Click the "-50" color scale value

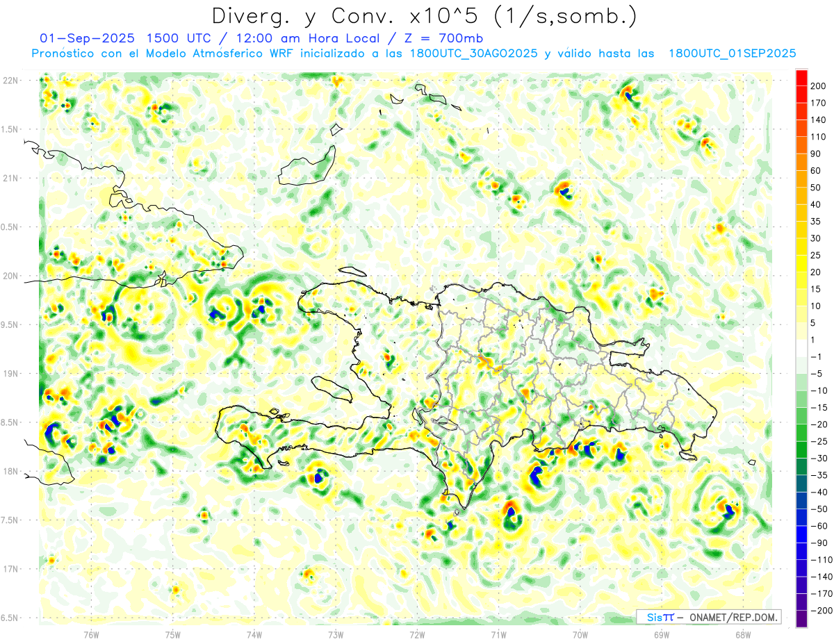pyautogui.click(x=819, y=509)
